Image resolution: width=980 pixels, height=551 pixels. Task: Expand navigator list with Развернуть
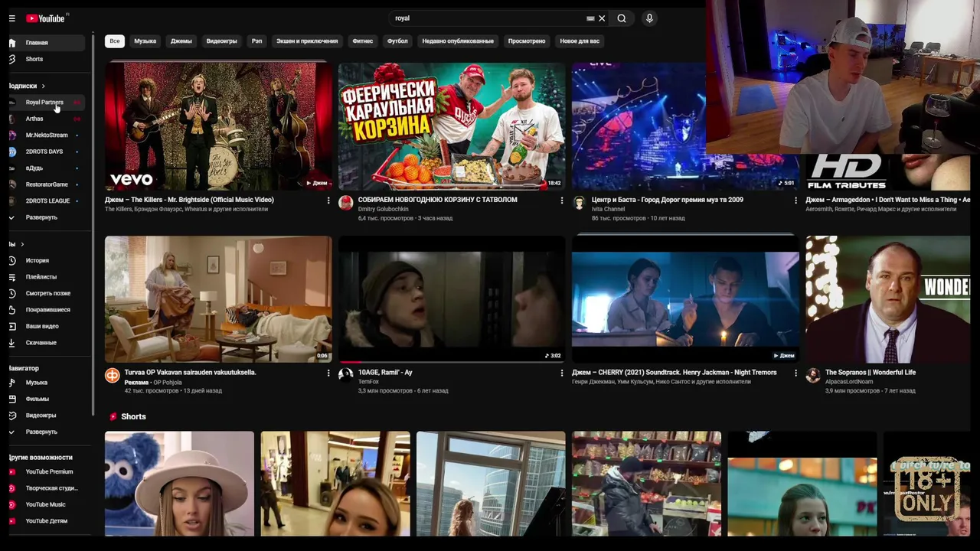(46, 432)
